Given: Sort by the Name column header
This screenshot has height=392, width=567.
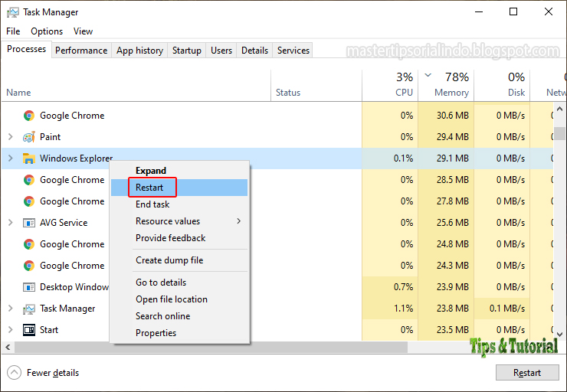Looking at the screenshot, I should pos(136,86).
